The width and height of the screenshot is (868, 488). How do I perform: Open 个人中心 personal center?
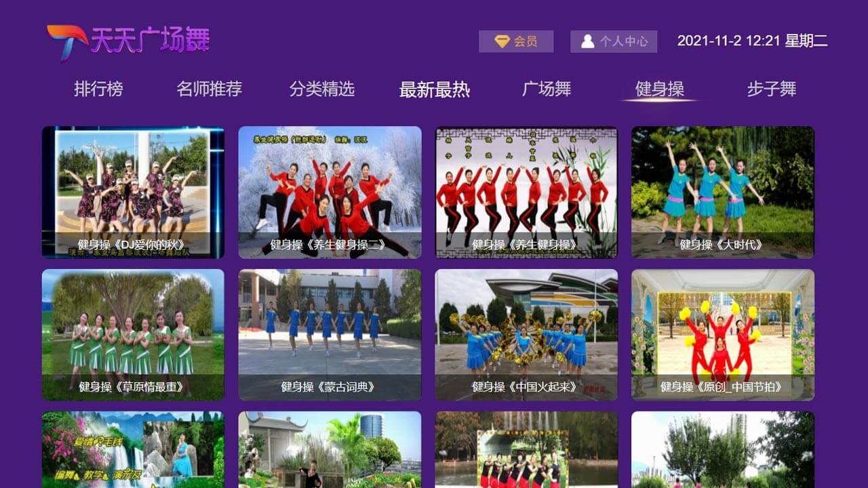point(614,41)
